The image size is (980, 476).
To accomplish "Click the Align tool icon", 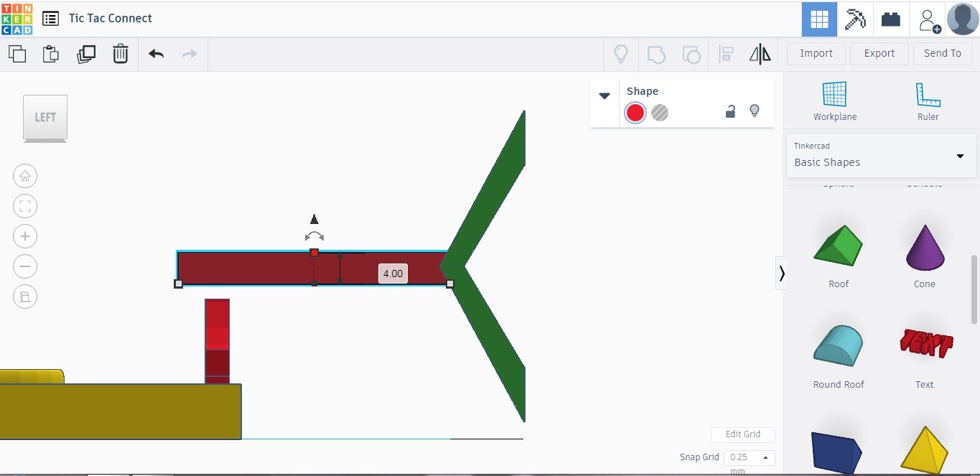I will [726, 53].
